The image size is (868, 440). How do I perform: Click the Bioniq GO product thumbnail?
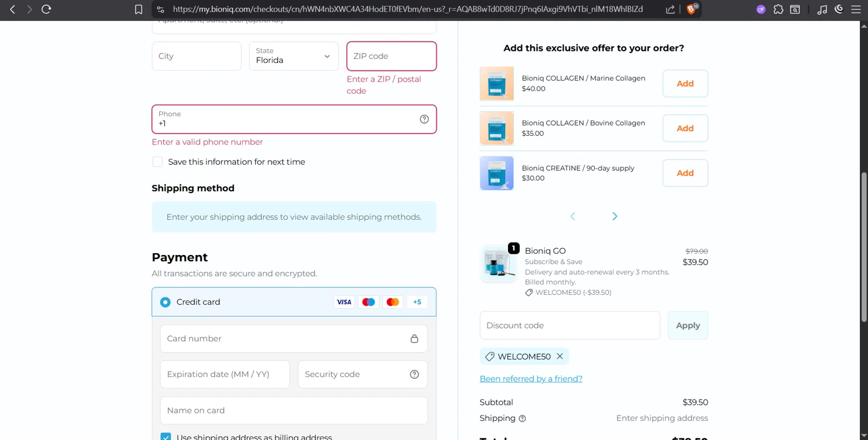(498, 264)
